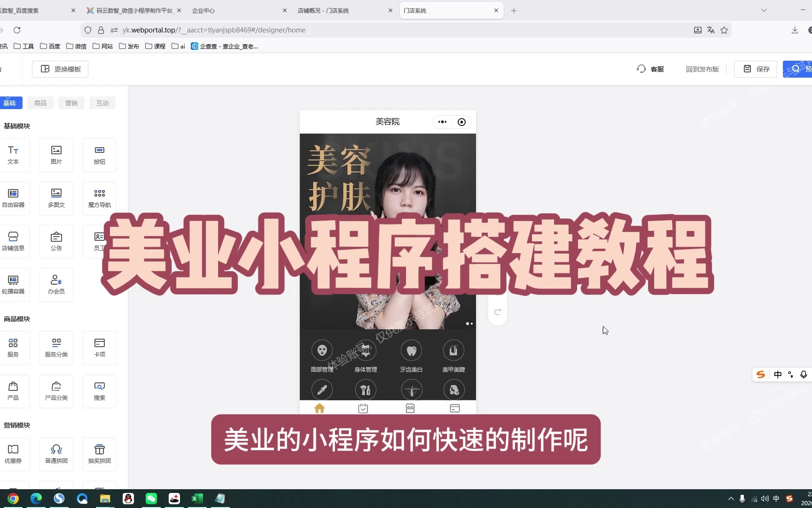Add the 图片 image module
This screenshot has width=812, height=508.
click(x=56, y=155)
